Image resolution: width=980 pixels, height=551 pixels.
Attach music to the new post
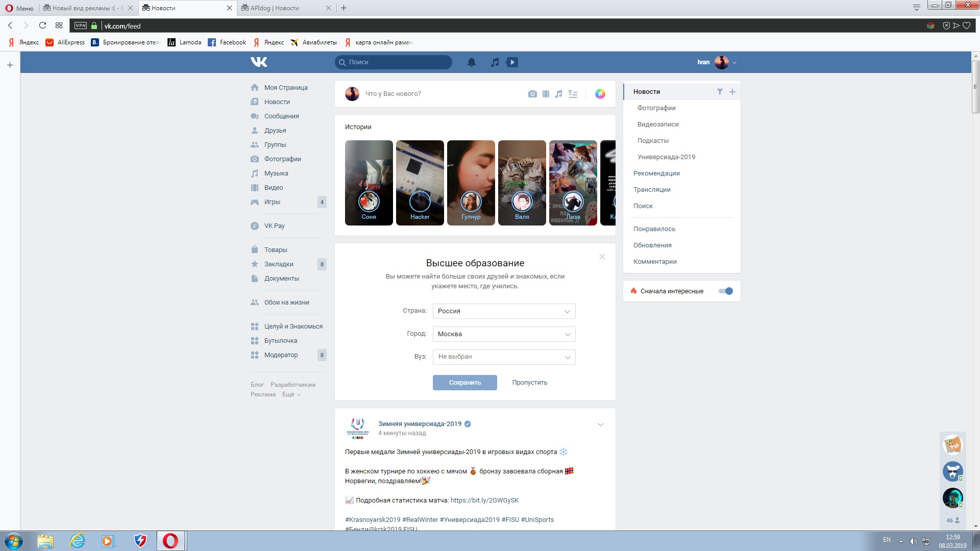point(559,94)
